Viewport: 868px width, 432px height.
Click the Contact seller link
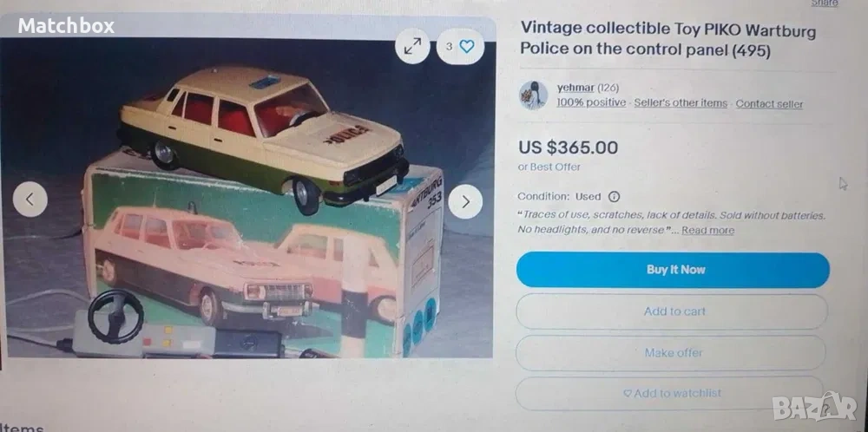(x=769, y=103)
